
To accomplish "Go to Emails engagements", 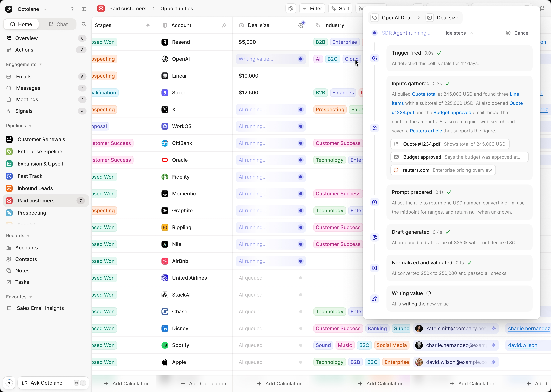I will [46, 77].
